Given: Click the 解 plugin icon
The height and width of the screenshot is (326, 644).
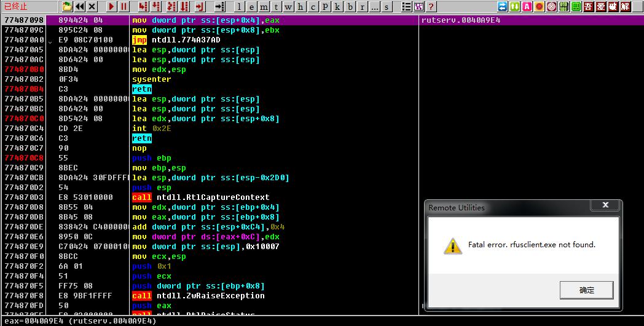Looking at the screenshot, I should (626, 7).
